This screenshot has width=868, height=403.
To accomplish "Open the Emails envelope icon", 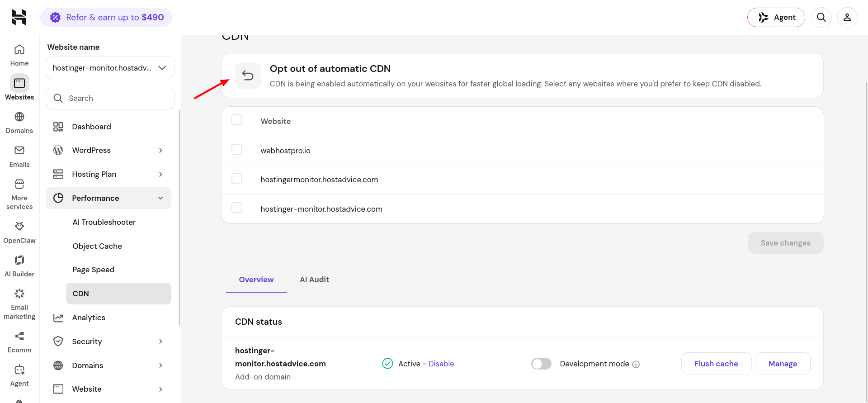I will [x=19, y=150].
